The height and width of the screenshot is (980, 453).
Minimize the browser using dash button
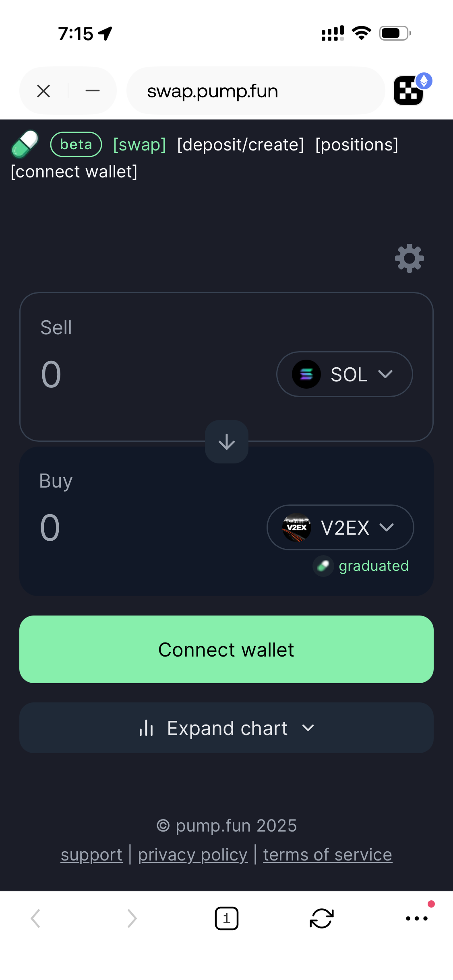(93, 91)
